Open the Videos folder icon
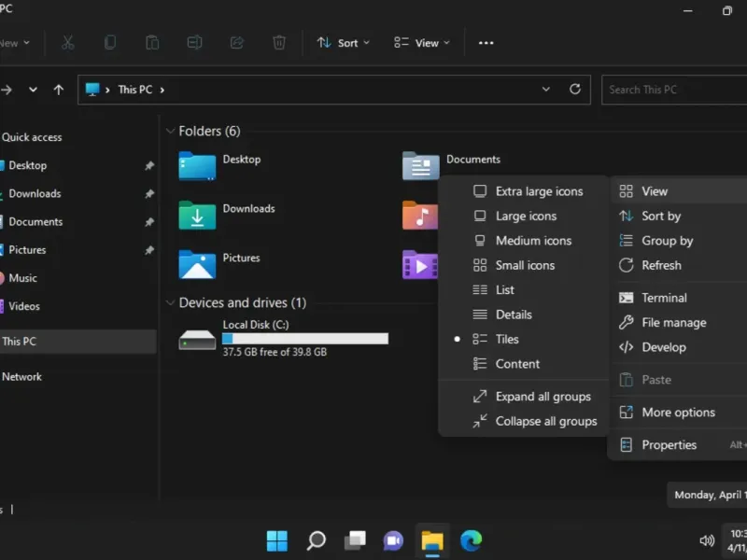Viewport: 747px width, 560px height. 419,264
